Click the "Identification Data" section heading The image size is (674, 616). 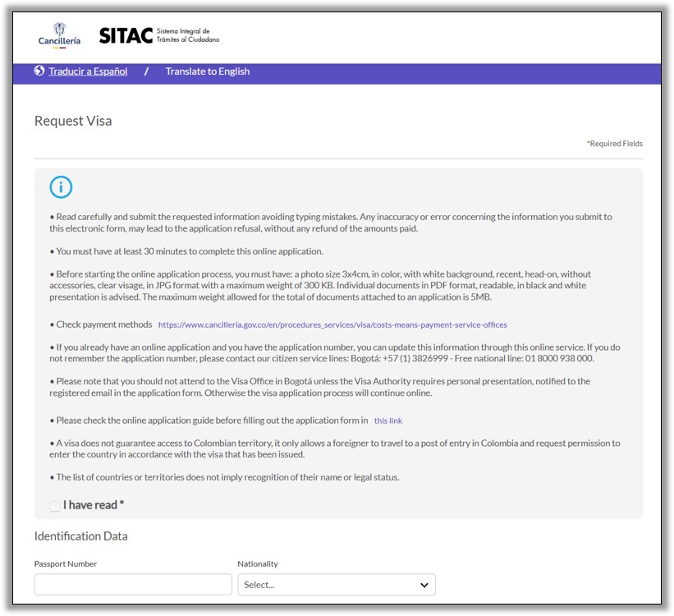coord(81,536)
